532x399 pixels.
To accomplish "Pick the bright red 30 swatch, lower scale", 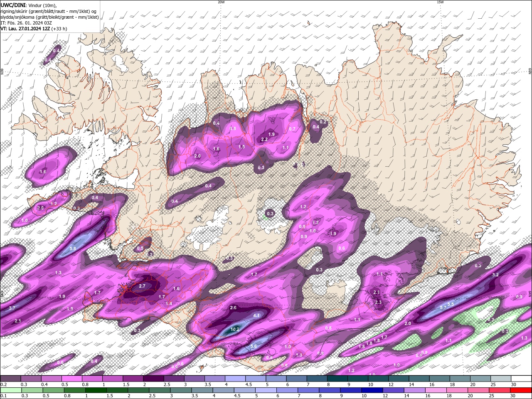I will pyautogui.click(x=521, y=390).
